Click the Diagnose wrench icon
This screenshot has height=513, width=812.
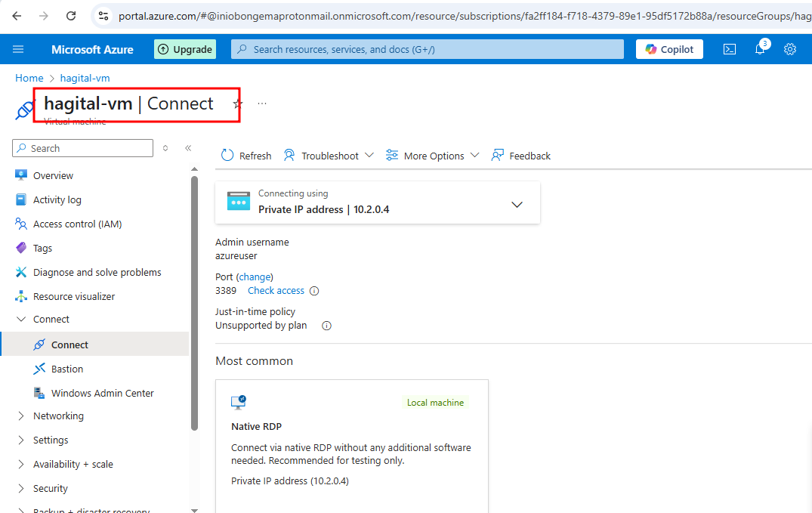click(x=21, y=272)
